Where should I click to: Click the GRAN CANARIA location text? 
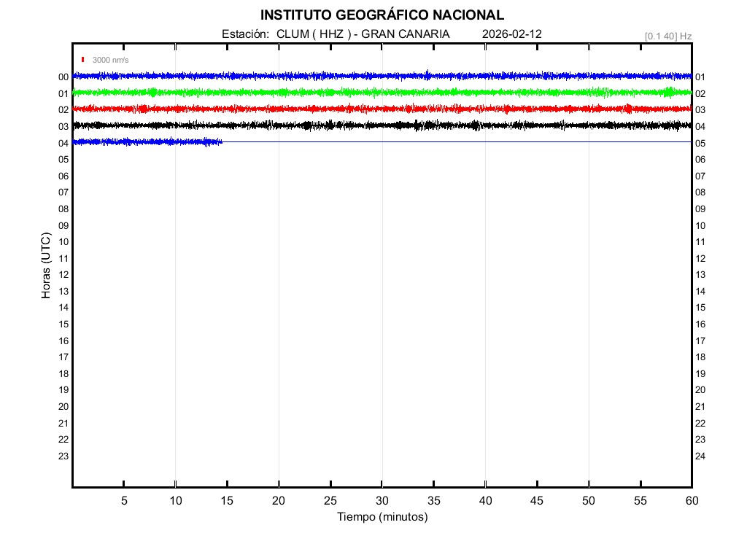[x=406, y=34]
